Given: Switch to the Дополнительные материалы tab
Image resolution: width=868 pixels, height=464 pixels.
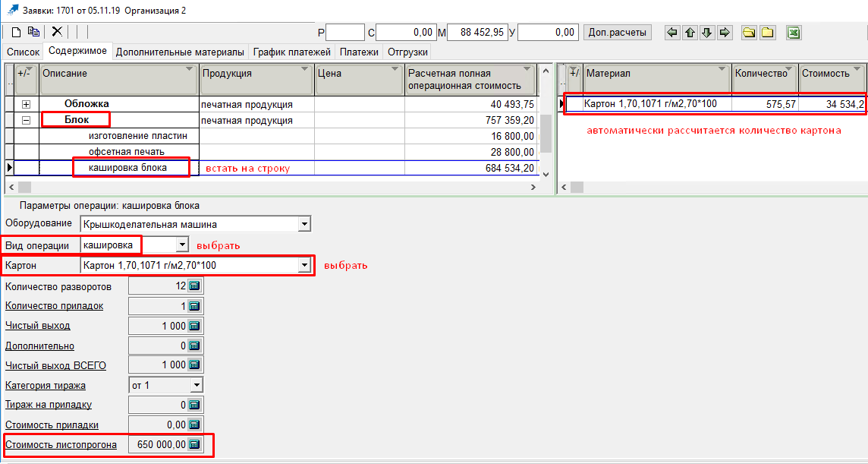Looking at the screenshot, I should tap(180, 52).
